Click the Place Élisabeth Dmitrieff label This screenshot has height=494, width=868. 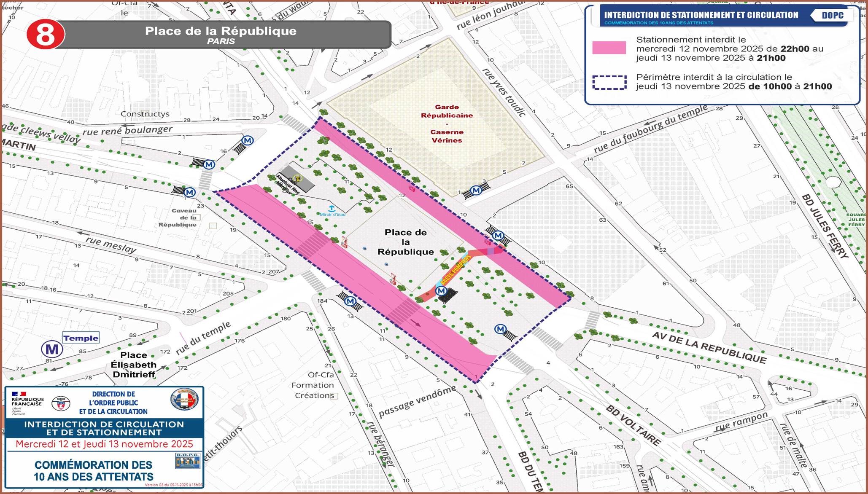click(133, 365)
